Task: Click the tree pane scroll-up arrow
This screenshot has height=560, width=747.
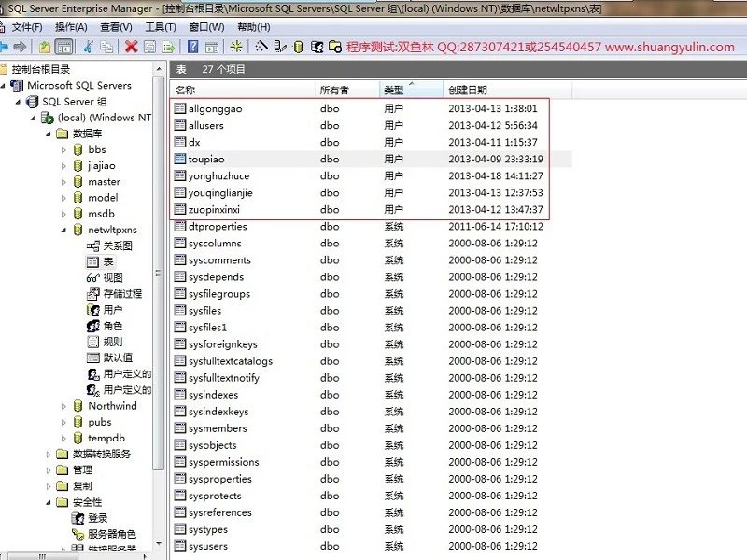Action: [x=159, y=69]
